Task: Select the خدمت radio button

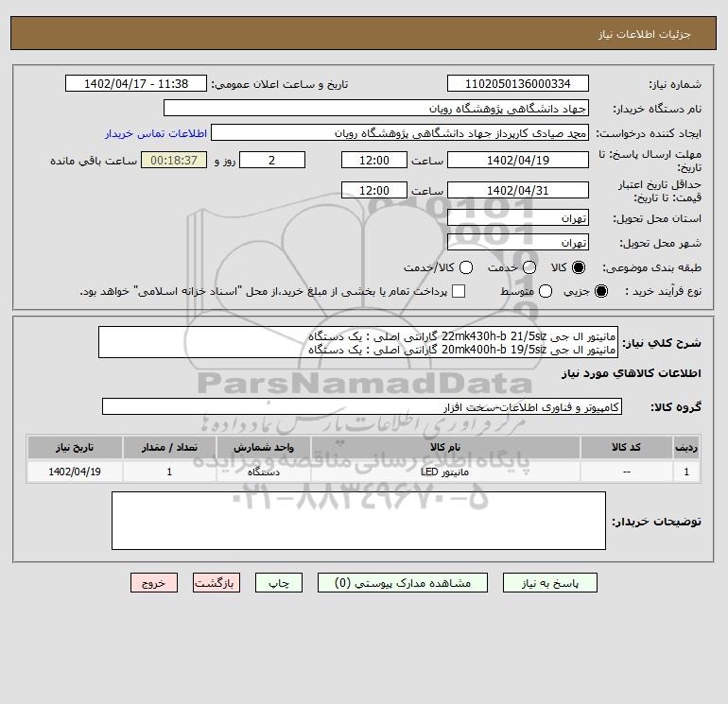Action: click(x=529, y=267)
